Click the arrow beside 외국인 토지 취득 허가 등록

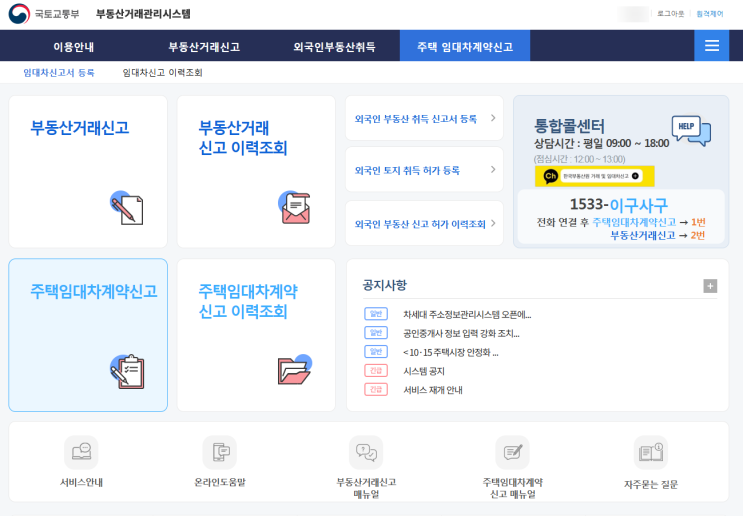(x=493, y=170)
